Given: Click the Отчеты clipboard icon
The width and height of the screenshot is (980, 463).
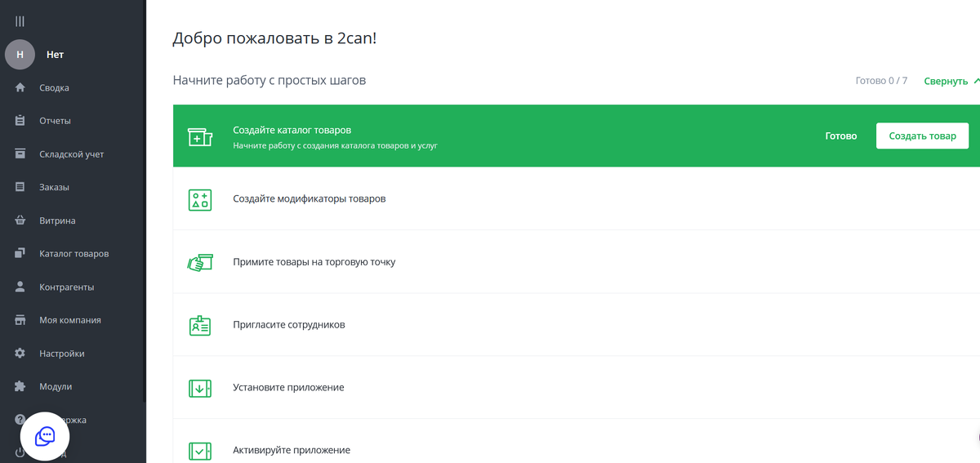Looking at the screenshot, I should point(20,121).
